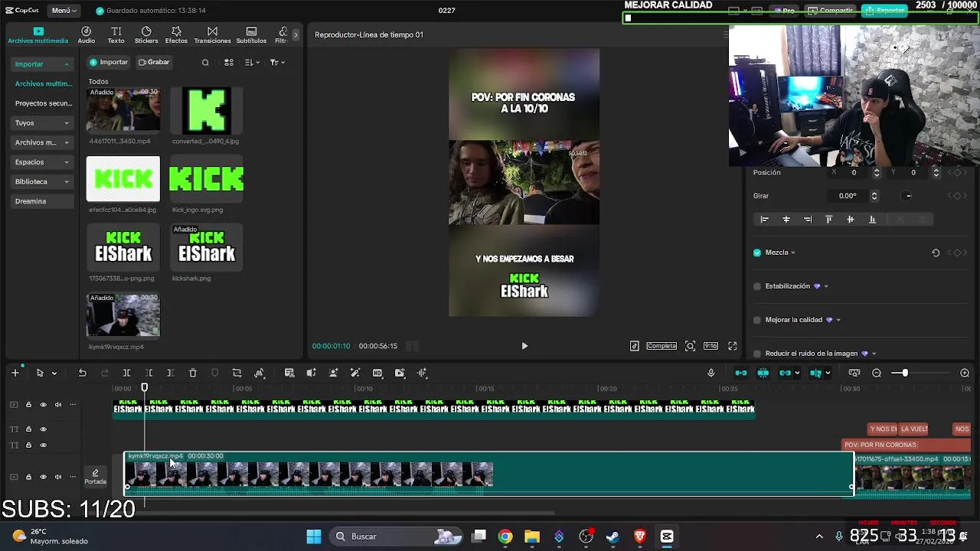980x551 pixels.
Task: Hide the ElShark overlay track
Action: click(x=43, y=405)
